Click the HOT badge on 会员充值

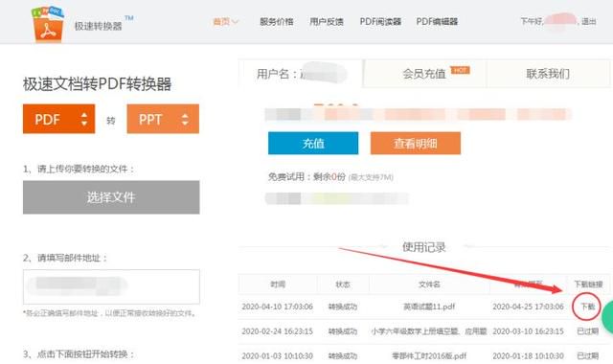click(460, 70)
